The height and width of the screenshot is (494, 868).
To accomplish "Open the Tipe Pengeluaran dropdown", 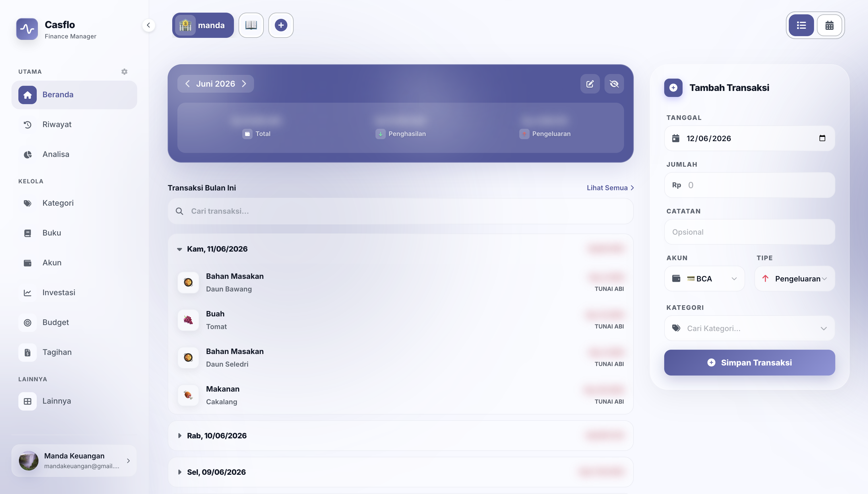I will (794, 279).
